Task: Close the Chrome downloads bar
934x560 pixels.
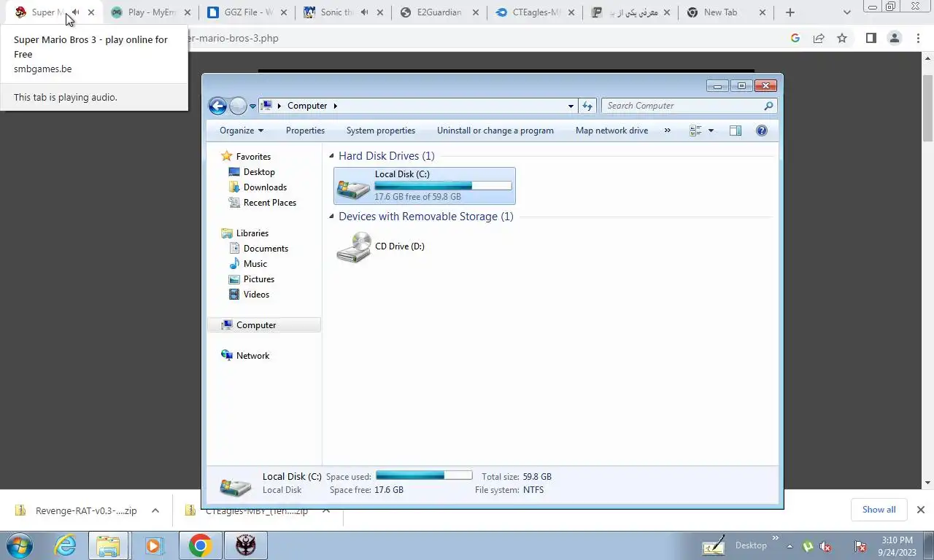Action: click(x=921, y=510)
